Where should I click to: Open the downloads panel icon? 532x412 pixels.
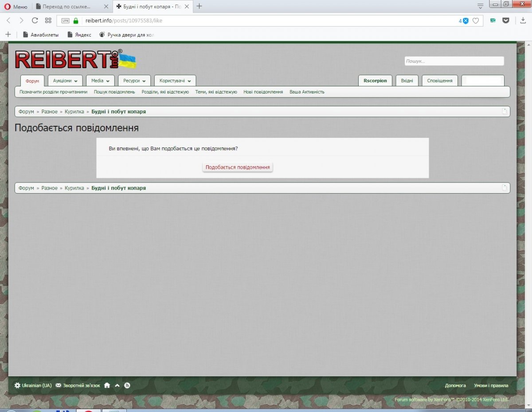(x=523, y=20)
